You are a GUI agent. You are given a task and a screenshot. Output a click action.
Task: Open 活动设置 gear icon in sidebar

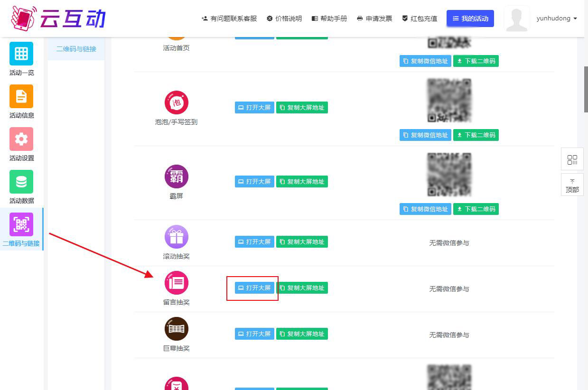click(x=21, y=139)
